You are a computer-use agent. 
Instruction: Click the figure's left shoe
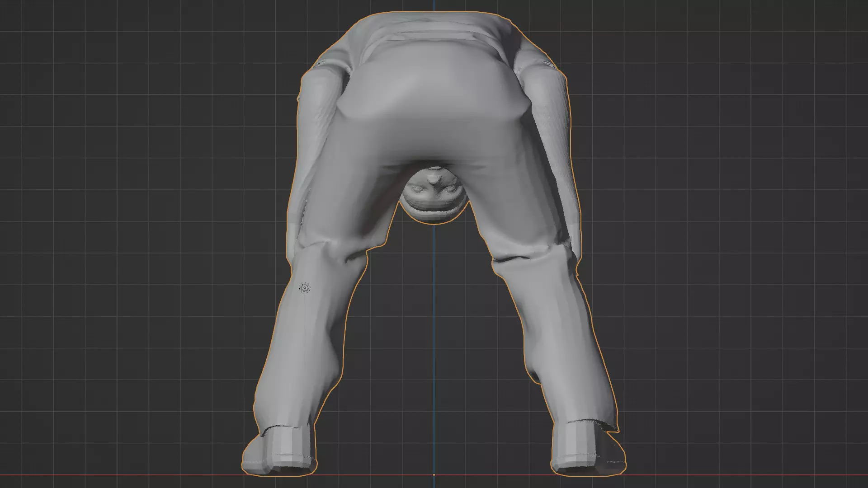click(279, 452)
